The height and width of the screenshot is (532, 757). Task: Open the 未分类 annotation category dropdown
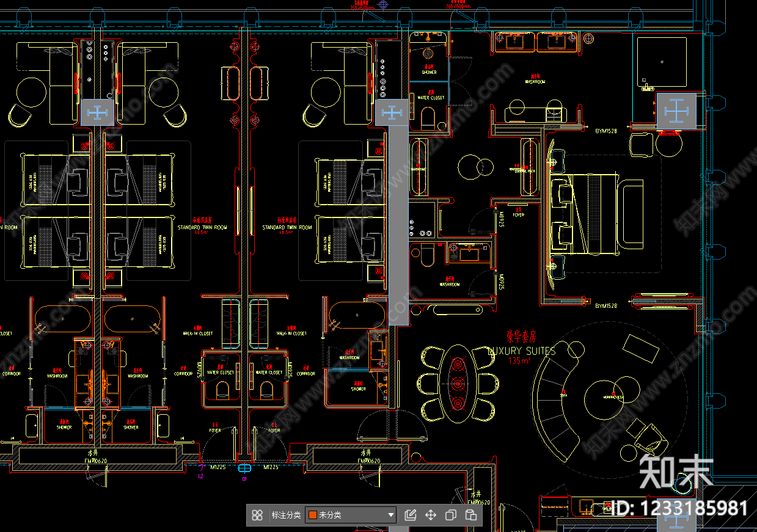pos(351,515)
